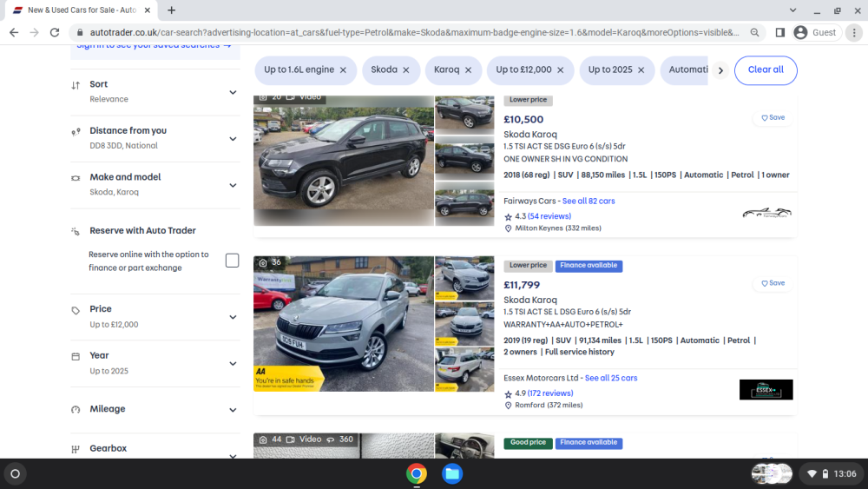Remove the Up to 2025 filter
The image size is (868, 489).
coord(641,70)
